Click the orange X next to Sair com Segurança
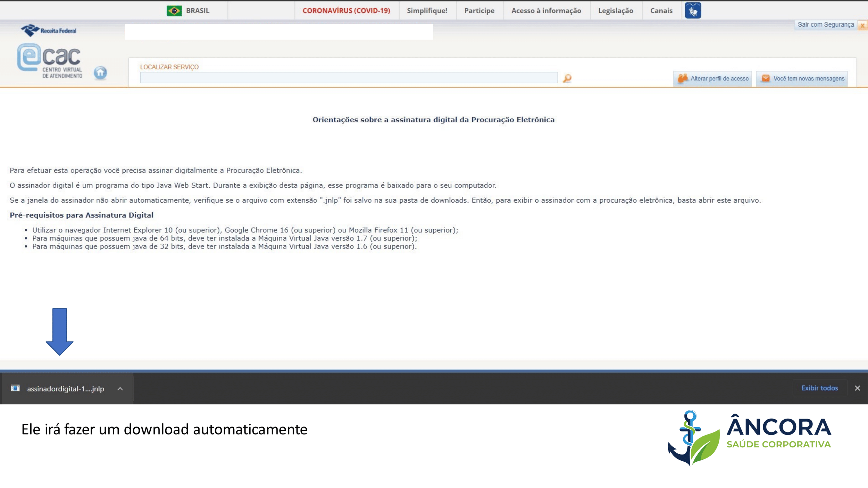 (862, 25)
